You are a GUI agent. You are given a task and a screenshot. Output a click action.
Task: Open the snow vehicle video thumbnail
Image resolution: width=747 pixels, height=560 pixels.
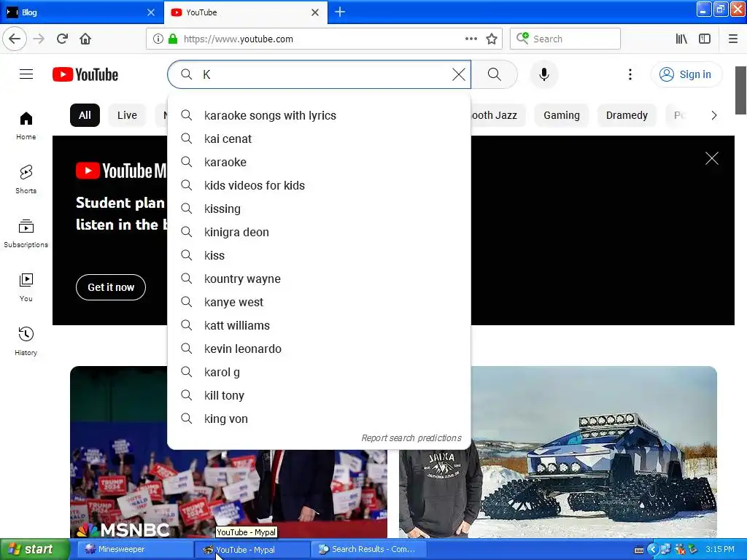(x=558, y=452)
